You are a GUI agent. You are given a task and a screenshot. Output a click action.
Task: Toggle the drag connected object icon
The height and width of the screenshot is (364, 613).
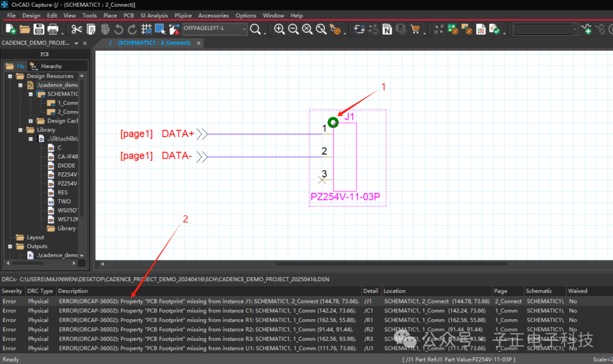174,29
